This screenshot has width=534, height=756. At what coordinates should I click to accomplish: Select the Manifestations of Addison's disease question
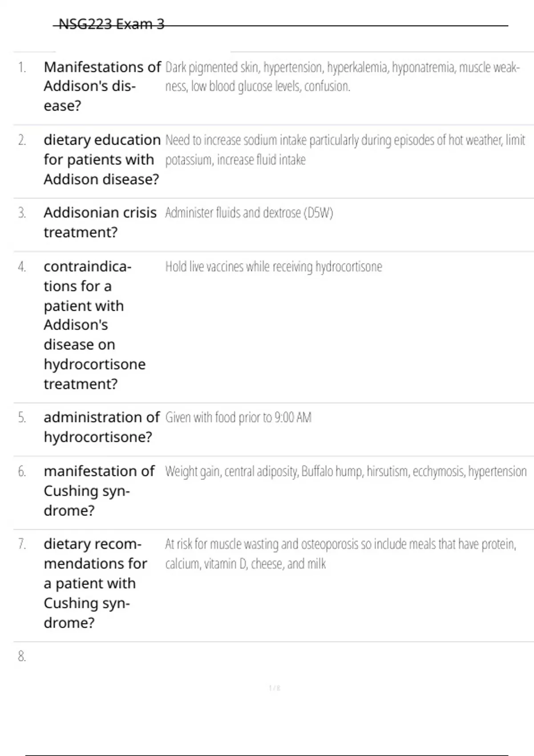(102, 86)
